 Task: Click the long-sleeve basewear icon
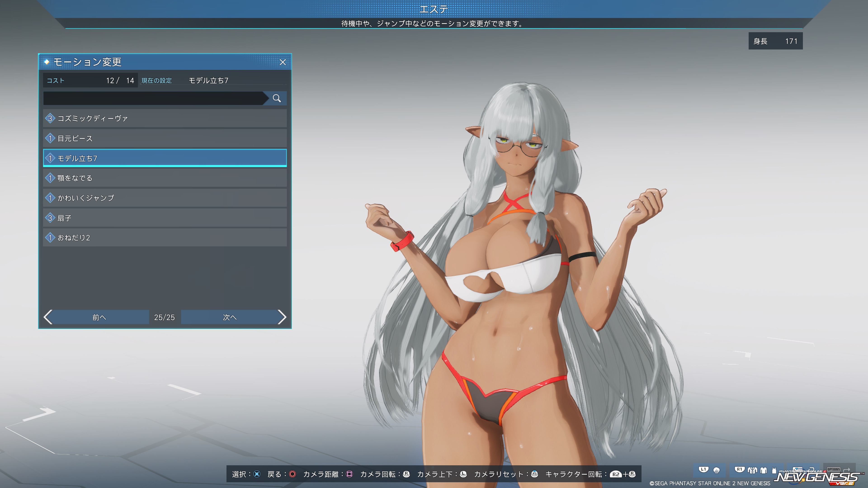click(764, 470)
